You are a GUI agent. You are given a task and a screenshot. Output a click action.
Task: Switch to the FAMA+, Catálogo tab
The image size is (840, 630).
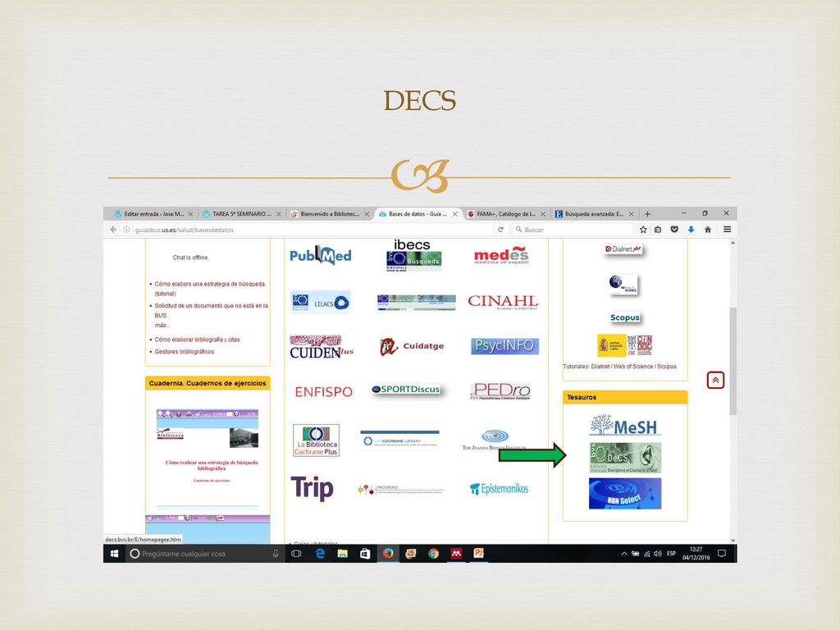[505, 214]
